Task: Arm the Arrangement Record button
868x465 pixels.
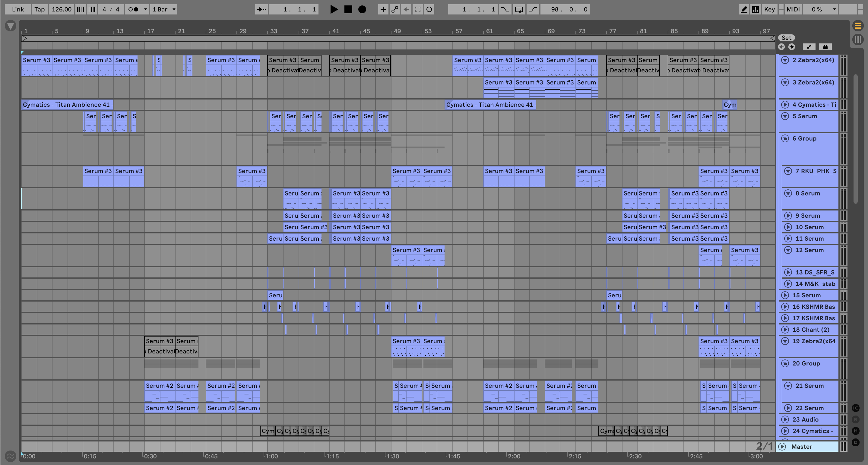Action: click(x=362, y=9)
